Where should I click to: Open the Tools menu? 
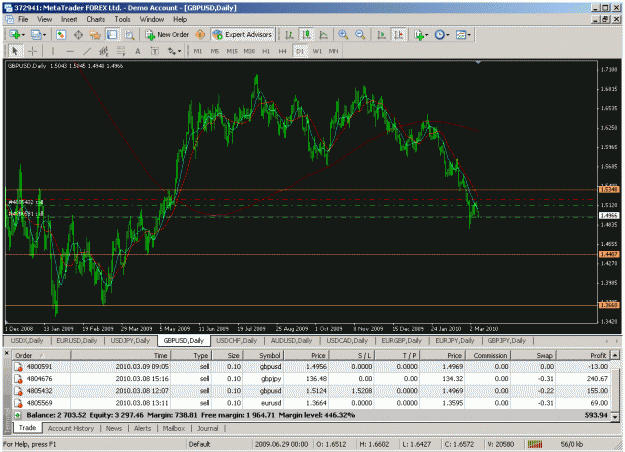pos(122,19)
